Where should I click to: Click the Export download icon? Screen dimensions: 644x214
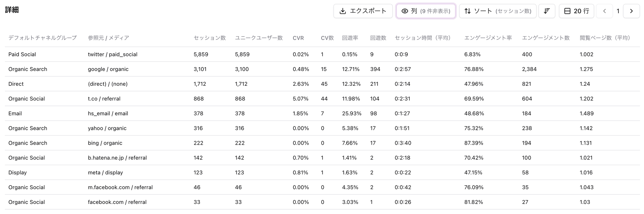pyautogui.click(x=343, y=11)
